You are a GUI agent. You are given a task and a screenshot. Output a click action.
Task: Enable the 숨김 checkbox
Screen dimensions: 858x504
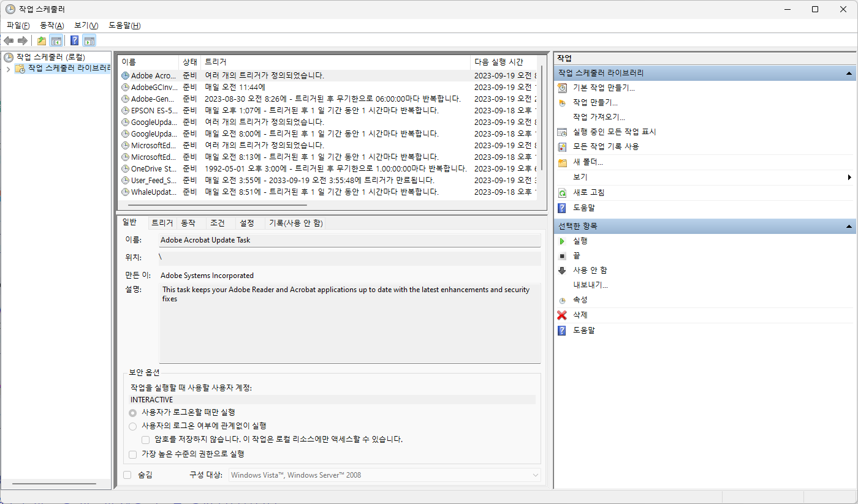[127, 475]
